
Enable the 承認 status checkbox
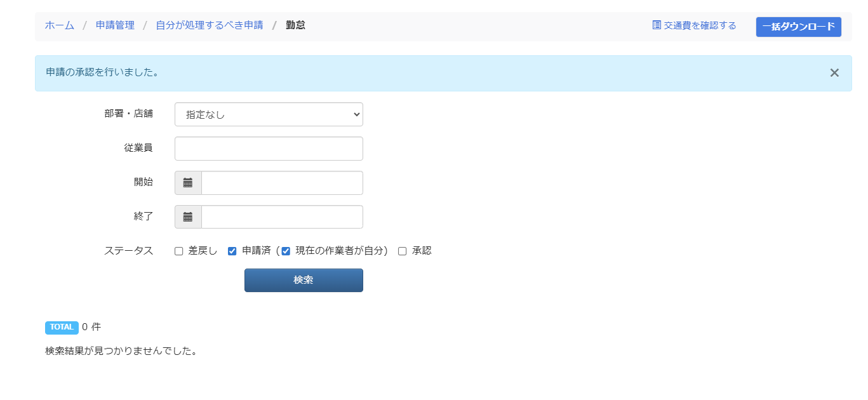click(x=402, y=251)
